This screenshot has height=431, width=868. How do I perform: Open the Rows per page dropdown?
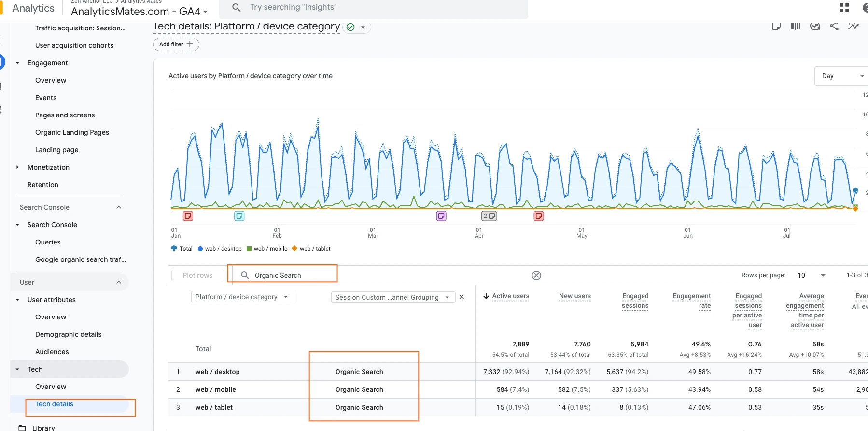812,275
